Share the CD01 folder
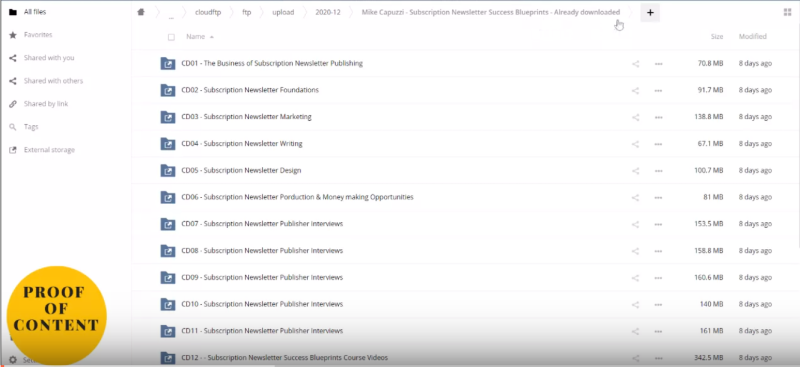 click(x=636, y=64)
